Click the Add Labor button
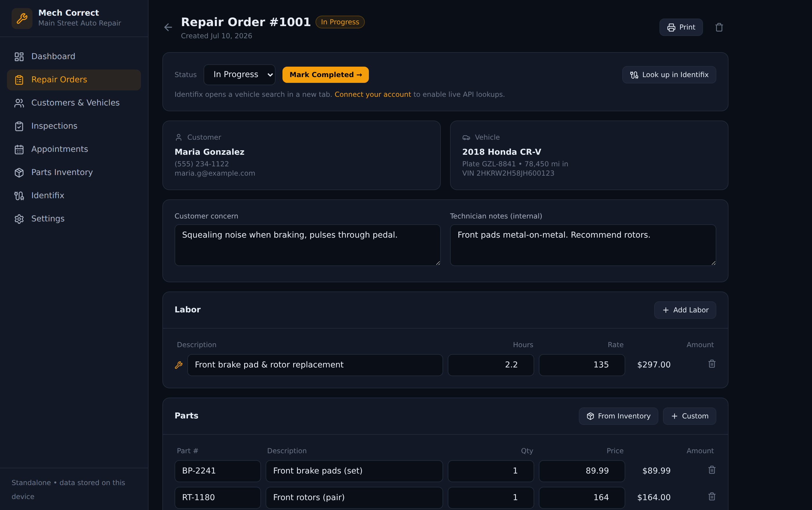The image size is (812, 510). 685,310
